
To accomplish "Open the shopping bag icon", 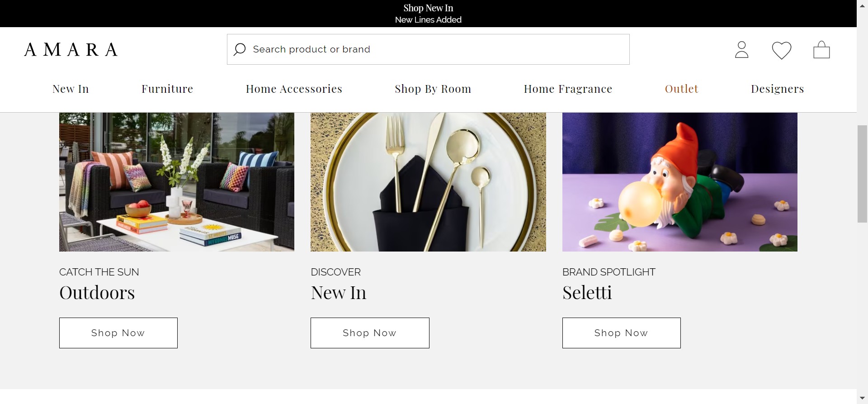I will [x=821, y=50].
